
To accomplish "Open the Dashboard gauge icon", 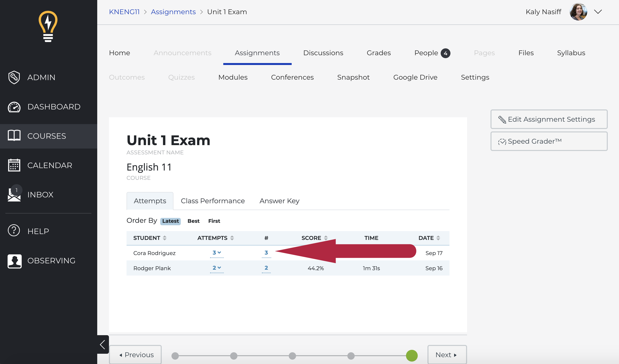I will 14,107.
